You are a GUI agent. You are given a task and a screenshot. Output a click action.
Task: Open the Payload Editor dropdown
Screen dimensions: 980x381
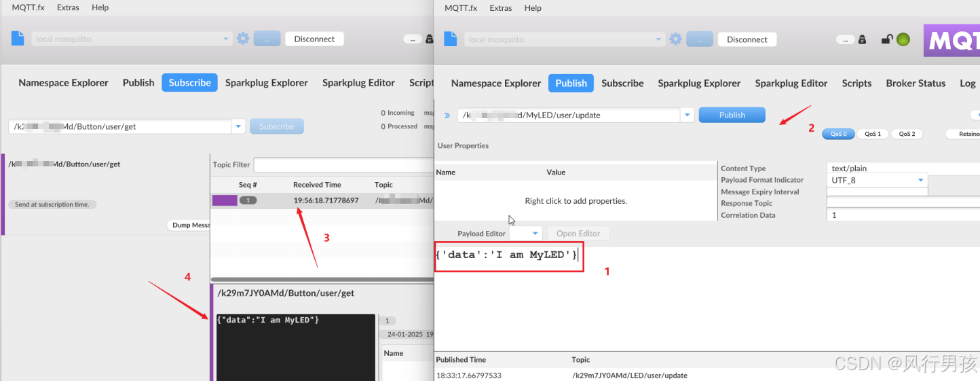pos(526,233)
